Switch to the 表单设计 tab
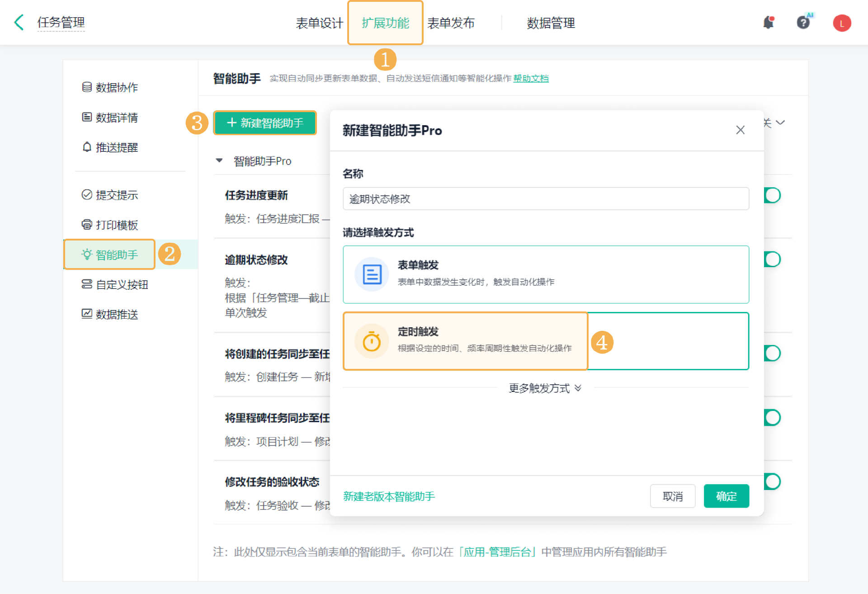Viewport: 868px width, 594px height. pos(319,23)
